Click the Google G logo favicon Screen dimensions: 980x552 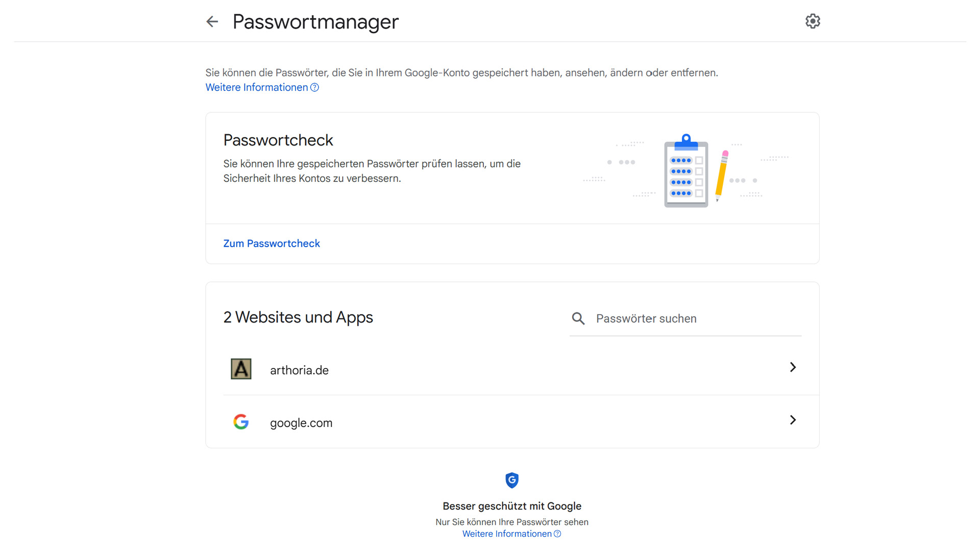[241, 422]
